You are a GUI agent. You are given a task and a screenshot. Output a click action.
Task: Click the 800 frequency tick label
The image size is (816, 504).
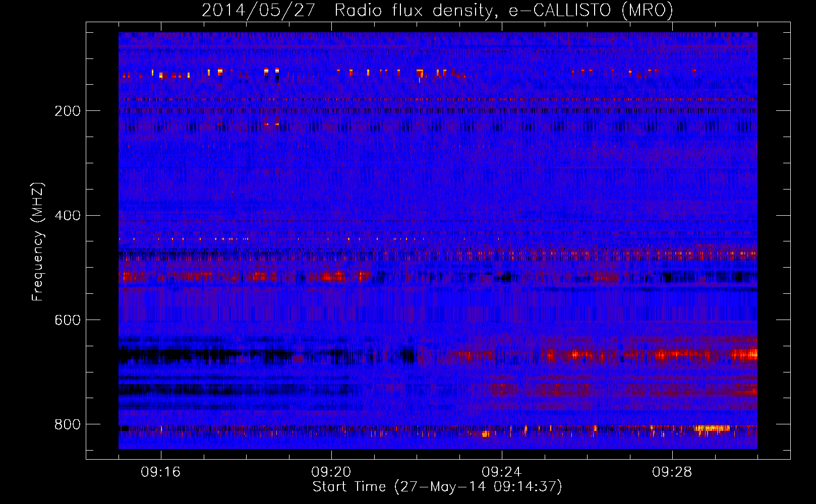pos(68,425)
